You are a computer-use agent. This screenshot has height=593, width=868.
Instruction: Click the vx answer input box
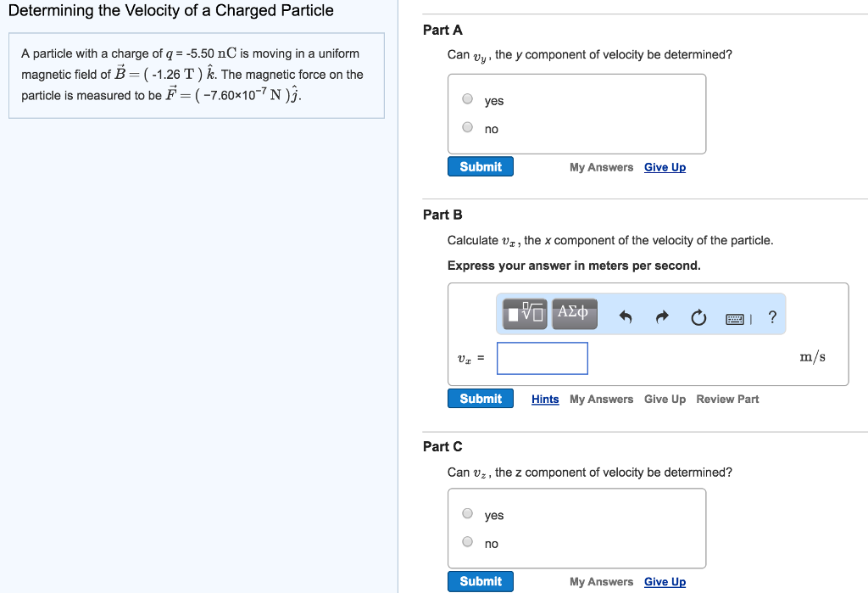[x=542, y=358]
